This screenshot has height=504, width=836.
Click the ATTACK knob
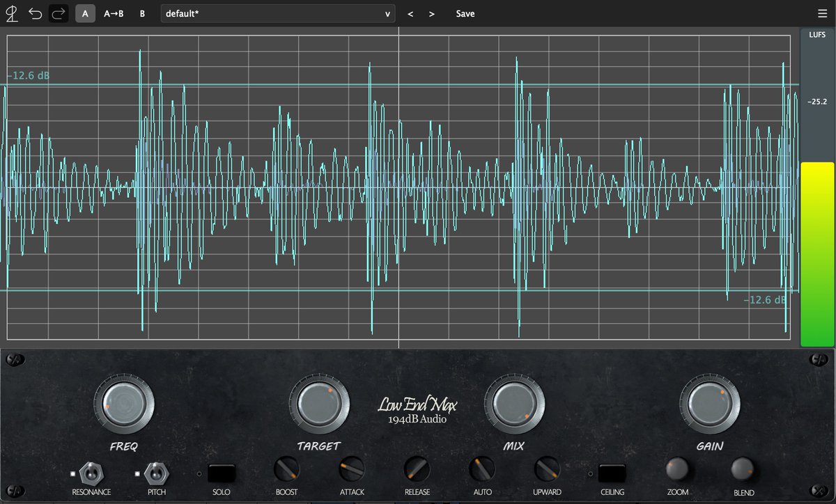tap(352, 470)
